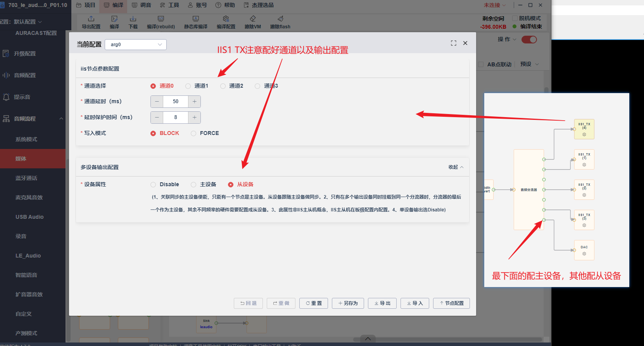644x346 pixels.
Task: Check the AB点联动 checkbox
Action: [x=481, y=64]
